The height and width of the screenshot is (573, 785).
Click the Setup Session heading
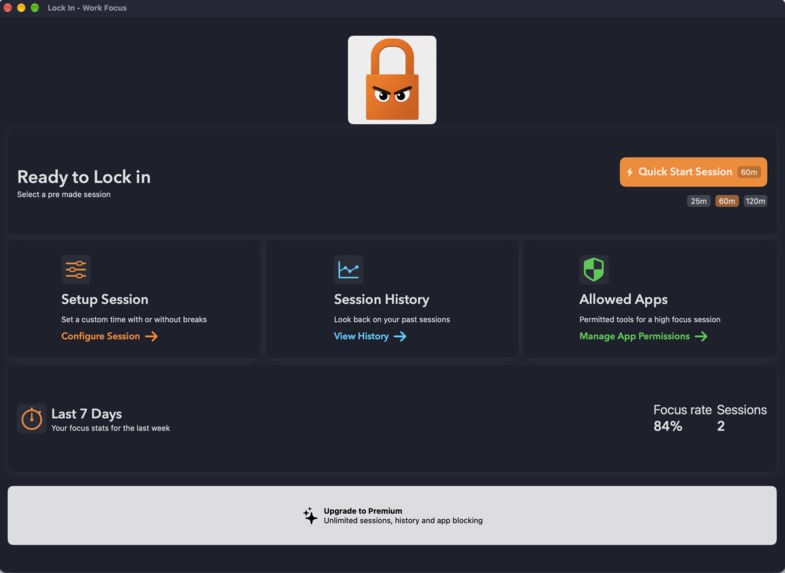coord(105,299)
